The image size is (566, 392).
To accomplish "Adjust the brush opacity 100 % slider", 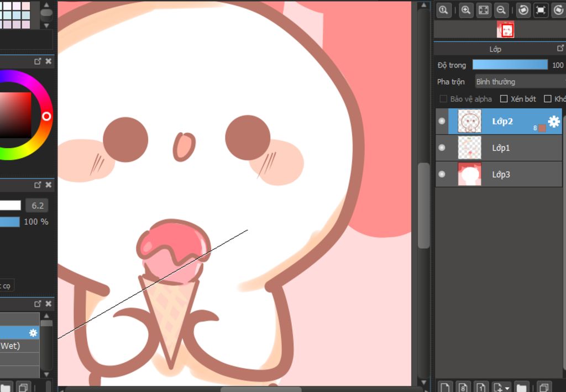I will [x=10, y=222].
